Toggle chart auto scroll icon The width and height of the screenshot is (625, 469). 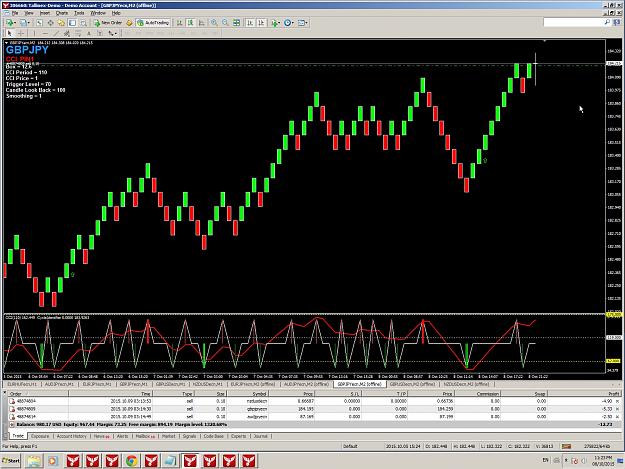click(x=250, y=23)
